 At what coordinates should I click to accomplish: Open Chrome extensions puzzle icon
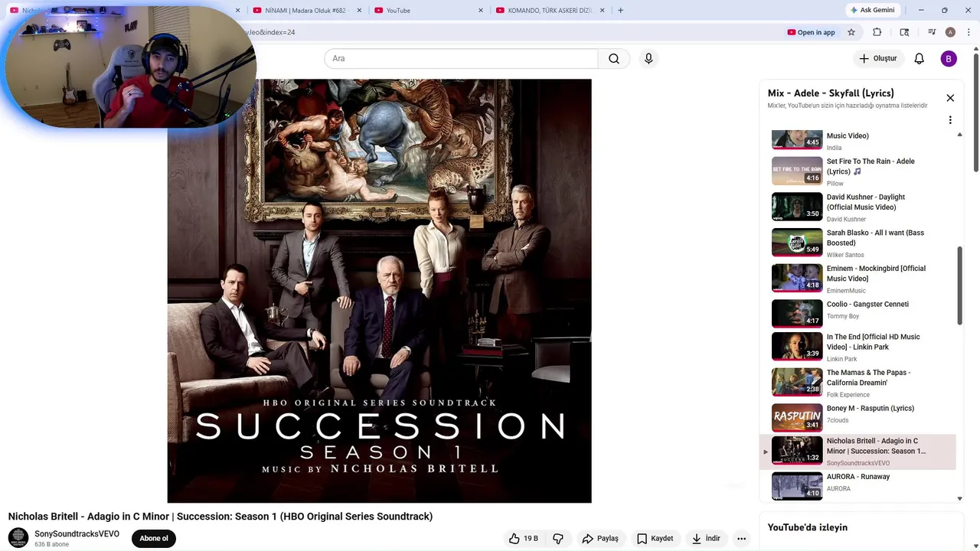point(877,32)
